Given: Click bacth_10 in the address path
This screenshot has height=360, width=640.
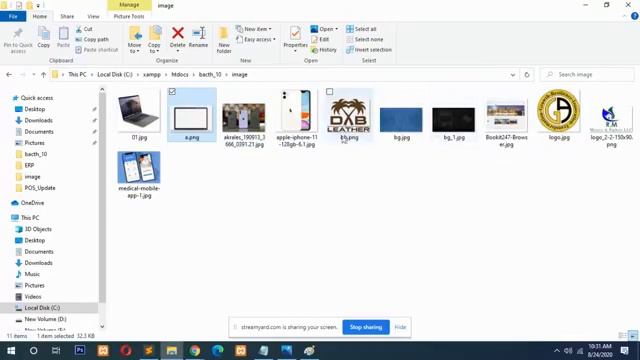Looking at the screenshot, I should (x=210, y=75).
